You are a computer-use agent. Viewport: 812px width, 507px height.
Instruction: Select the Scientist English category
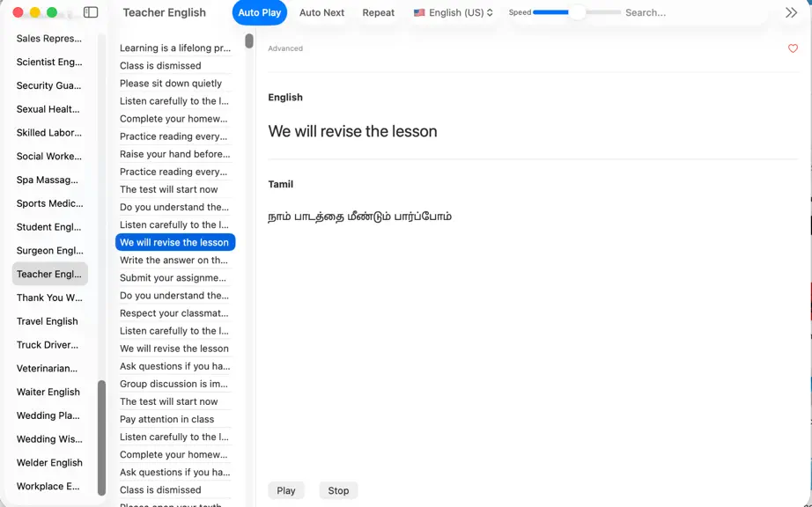pyautogui.click(x=49, y=62)
